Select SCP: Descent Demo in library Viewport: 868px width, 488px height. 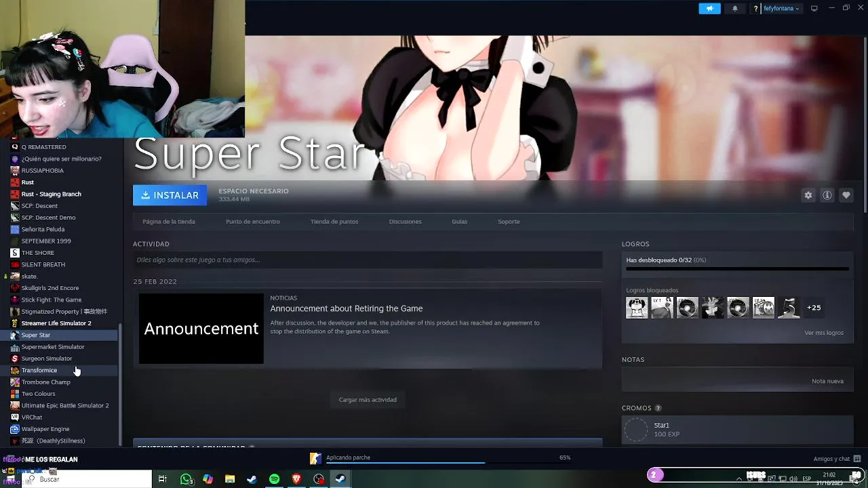48,218
